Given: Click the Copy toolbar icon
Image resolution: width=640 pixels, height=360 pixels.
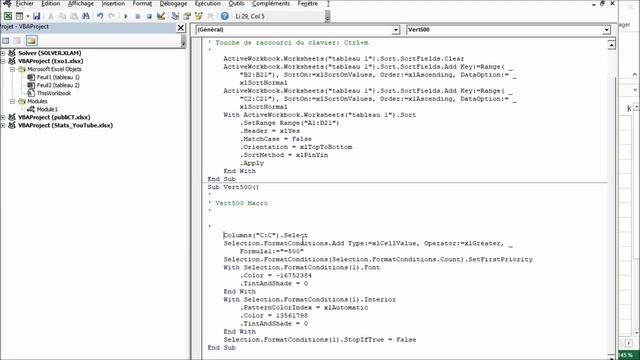Looking at the screenshot, I should (62, 16).
